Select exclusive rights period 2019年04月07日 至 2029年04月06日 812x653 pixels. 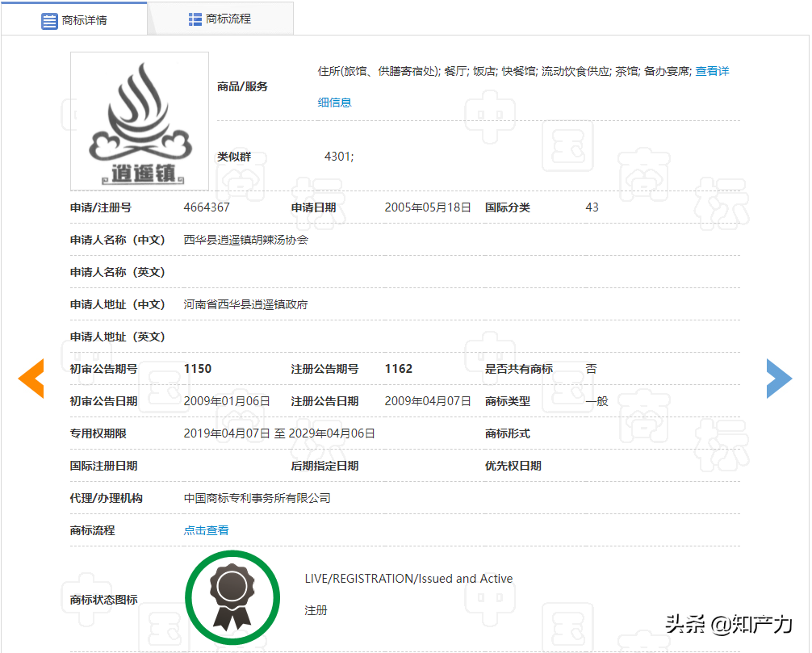coord(279,433)
